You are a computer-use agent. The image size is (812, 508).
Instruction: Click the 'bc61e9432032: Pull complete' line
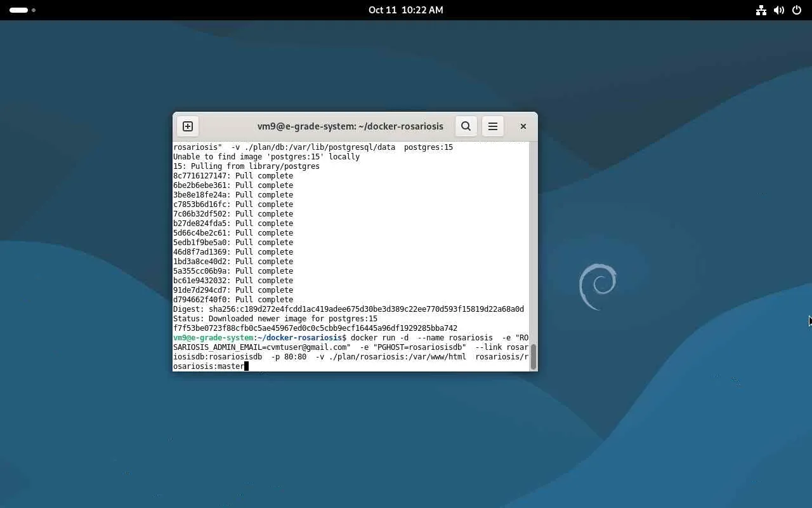pos(233,281)
